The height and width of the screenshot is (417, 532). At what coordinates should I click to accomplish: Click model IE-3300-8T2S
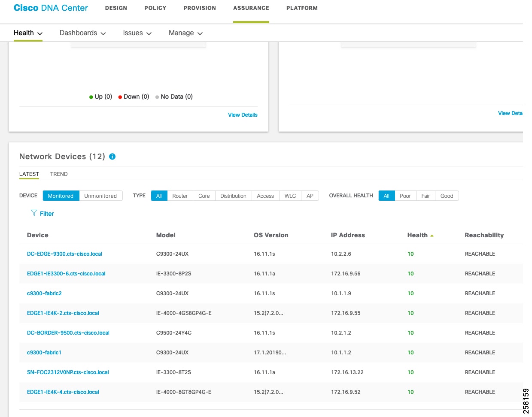pyautogui.click(x=173, y=372)
